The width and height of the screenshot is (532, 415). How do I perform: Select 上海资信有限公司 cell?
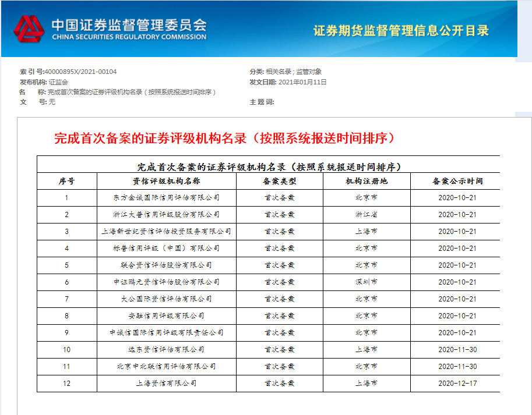[x=167, y=384]
